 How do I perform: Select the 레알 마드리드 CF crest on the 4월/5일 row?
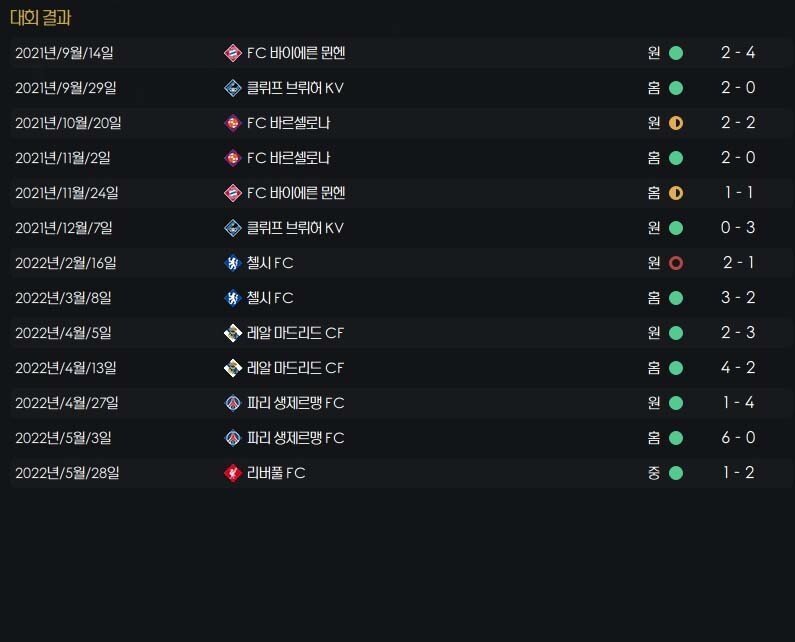tap(233, 333)
